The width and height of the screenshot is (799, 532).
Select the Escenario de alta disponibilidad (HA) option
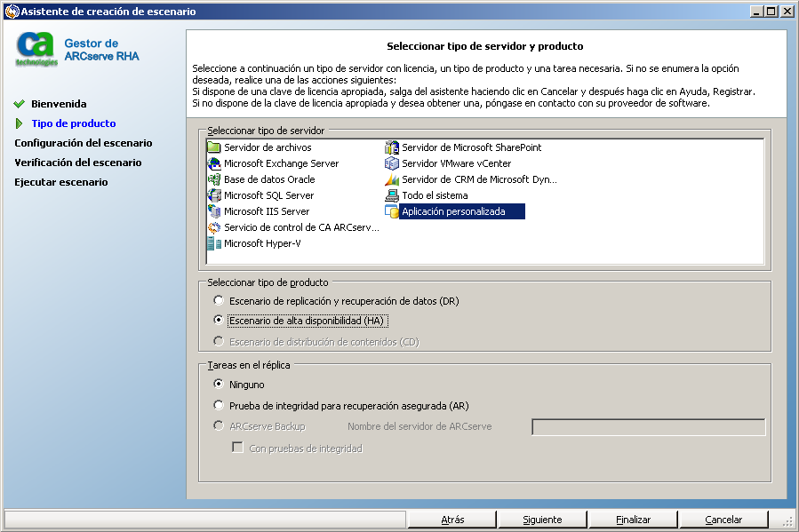[219, 320]
